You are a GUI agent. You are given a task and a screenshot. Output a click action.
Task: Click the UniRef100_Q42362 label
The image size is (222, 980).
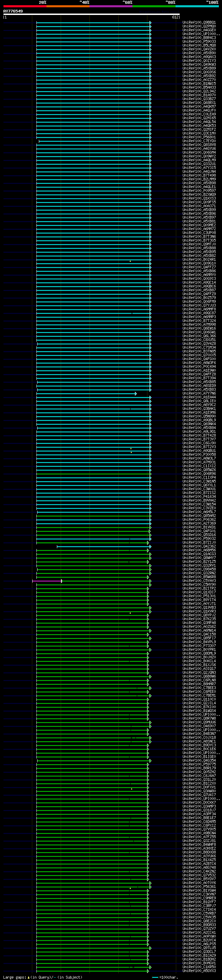tap(199, 546)
